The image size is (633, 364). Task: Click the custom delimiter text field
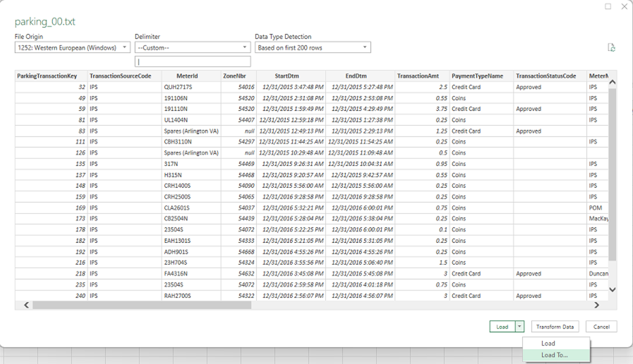pyautogui.click(x=192, y=61)
